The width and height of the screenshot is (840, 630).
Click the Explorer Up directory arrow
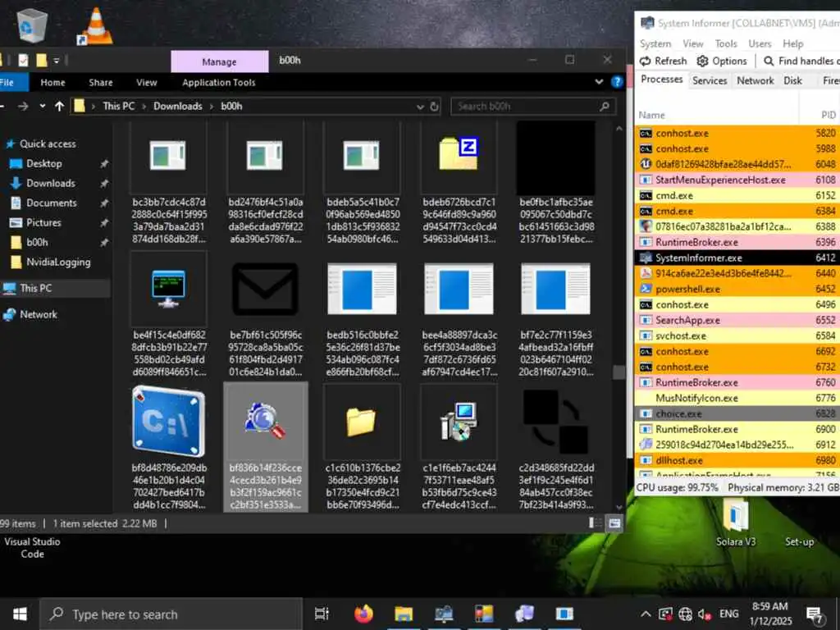pos(59,106)
